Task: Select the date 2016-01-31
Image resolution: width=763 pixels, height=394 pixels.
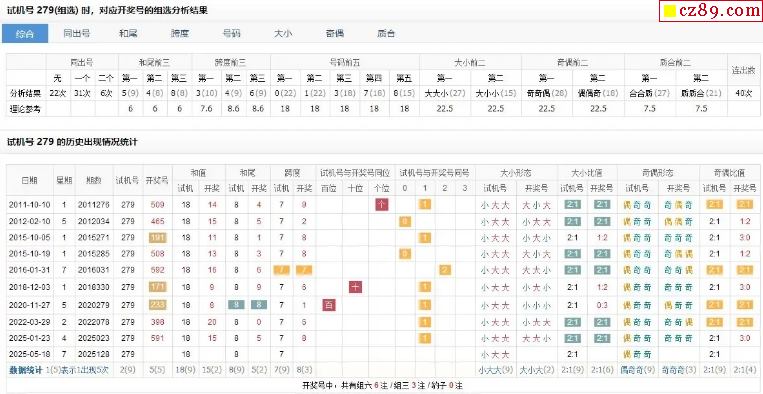Action: pos(29,270)
